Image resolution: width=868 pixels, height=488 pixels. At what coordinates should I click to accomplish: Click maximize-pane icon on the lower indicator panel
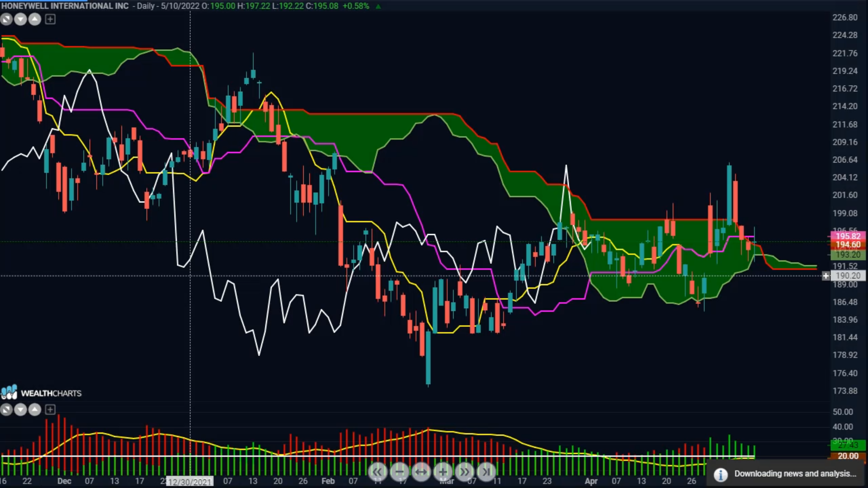tap(6, 410)
